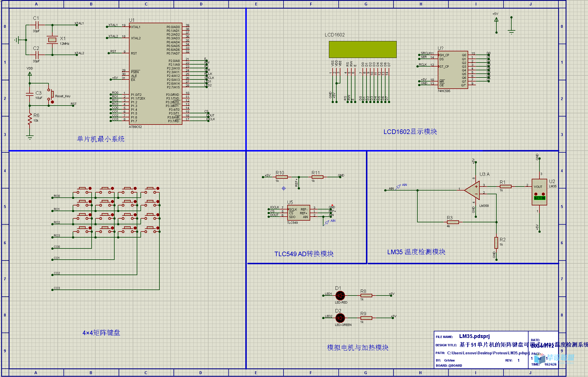Click the '单片机最小系统' module label
Screen dimensions: 588x377
(x=101, y=139)
